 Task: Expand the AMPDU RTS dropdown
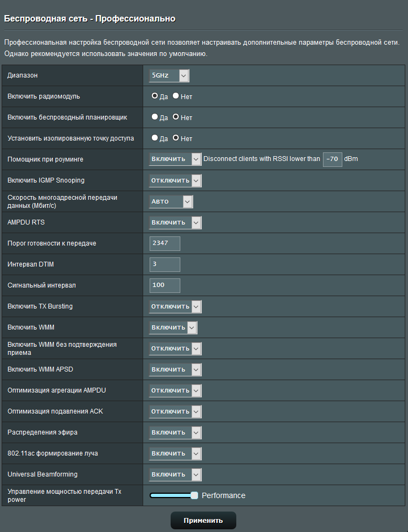(x=175, y=222)
